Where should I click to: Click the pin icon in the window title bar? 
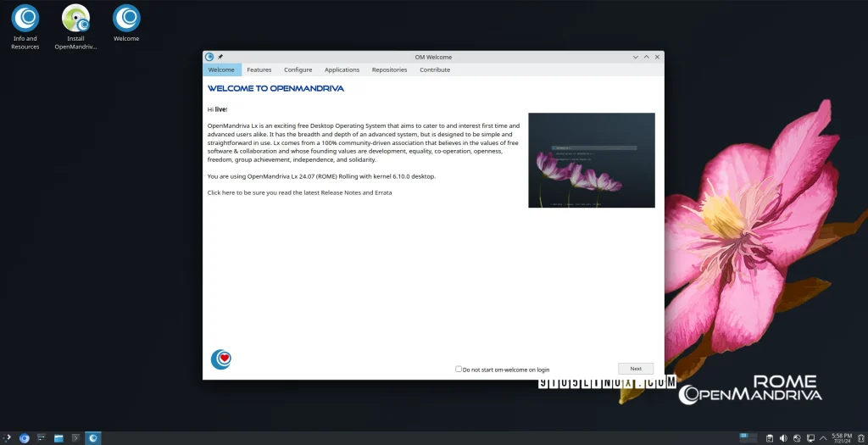coord(220,57)
